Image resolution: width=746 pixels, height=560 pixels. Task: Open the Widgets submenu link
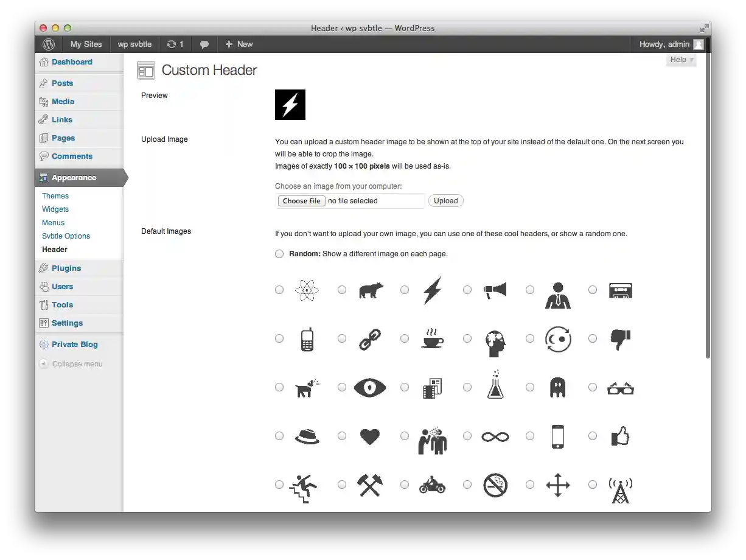pyautogui.click(x=55, y=209)
